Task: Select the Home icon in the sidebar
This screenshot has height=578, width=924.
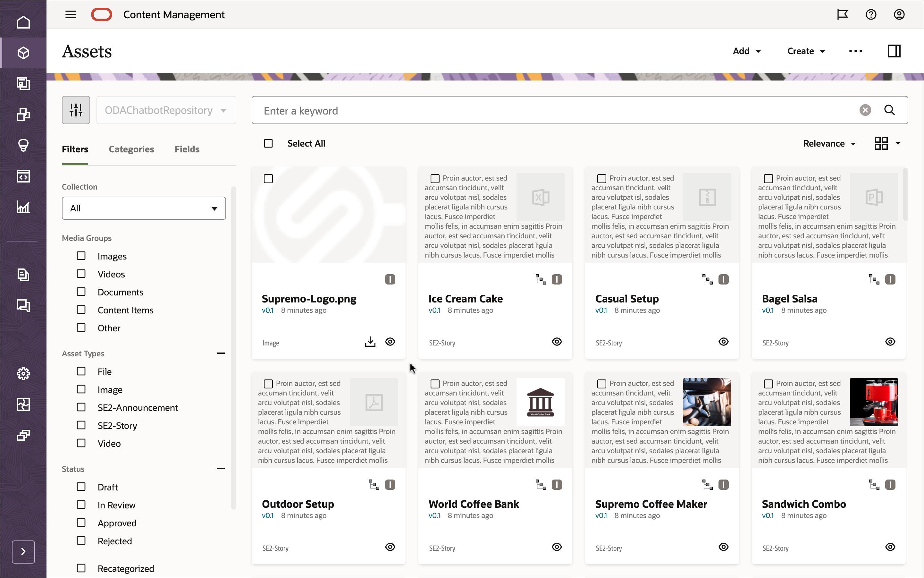Action: (x=24, y=22)
